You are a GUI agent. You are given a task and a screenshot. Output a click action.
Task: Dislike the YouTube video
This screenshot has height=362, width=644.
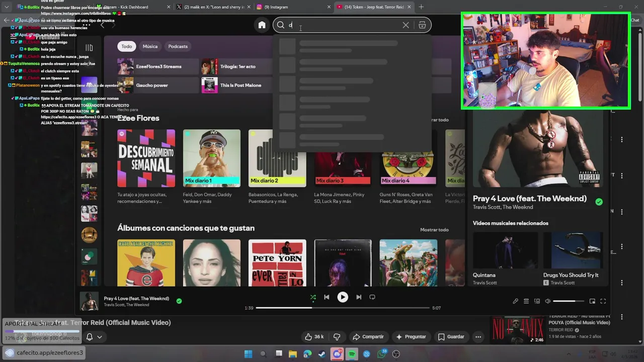coord(337,337)
